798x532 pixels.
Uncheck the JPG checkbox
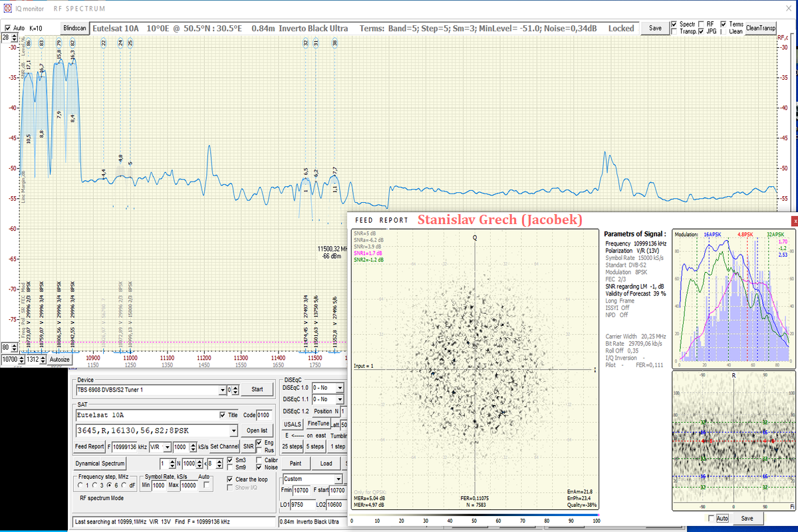tap(702, 32)
